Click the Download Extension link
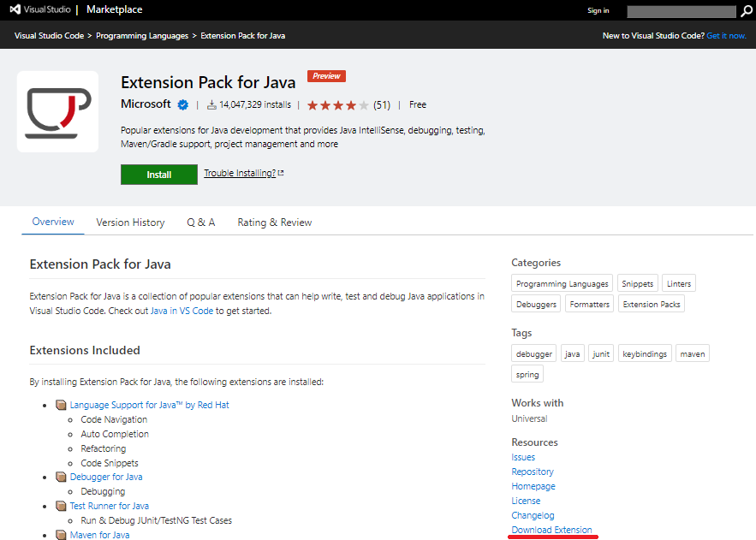Image resolution: width=756 pixels, height=540 pixels. [551, 530]
